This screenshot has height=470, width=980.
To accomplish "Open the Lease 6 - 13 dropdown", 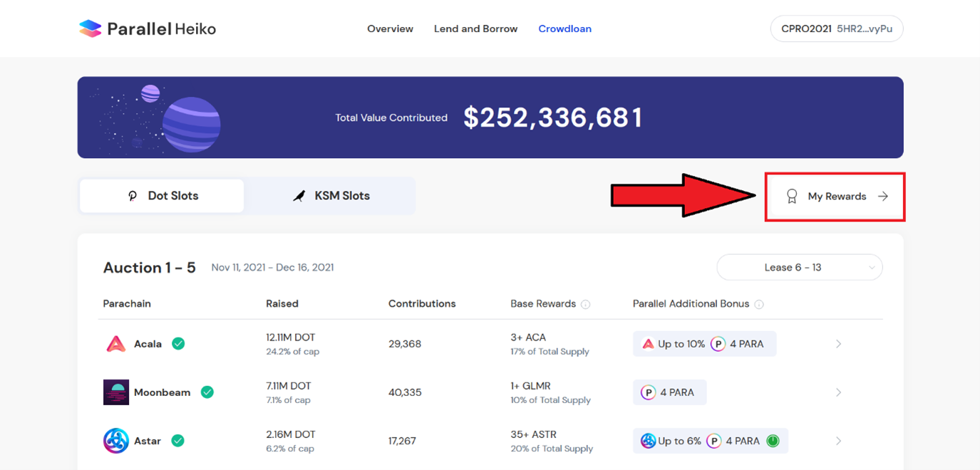I will tap(799, 268).
